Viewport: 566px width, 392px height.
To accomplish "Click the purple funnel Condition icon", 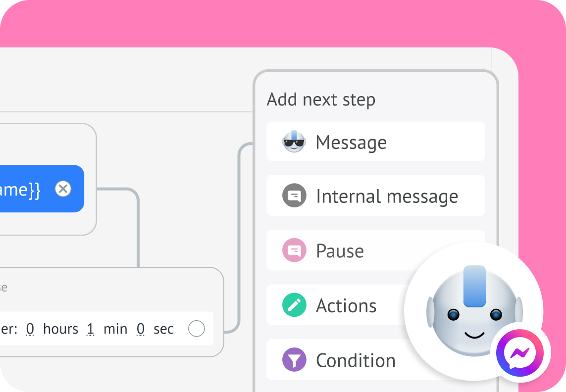I will pos(294,360).
